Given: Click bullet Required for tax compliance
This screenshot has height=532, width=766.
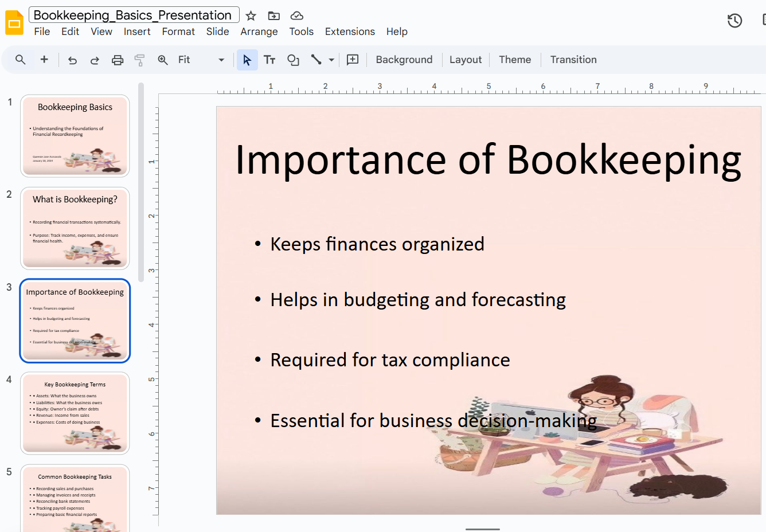Looking at the screenshot, I should [x=390, y=360].
